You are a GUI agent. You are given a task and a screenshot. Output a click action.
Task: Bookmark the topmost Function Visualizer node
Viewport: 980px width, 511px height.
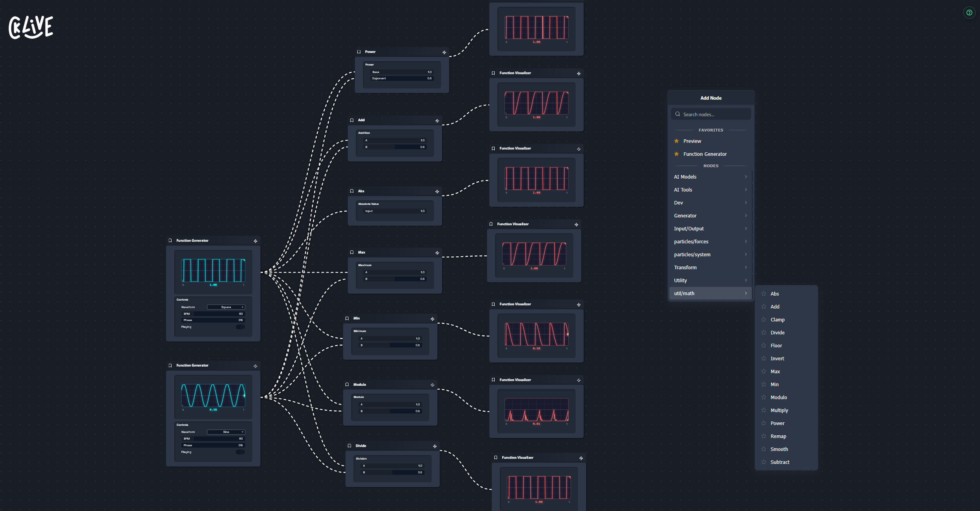[494, 73]
